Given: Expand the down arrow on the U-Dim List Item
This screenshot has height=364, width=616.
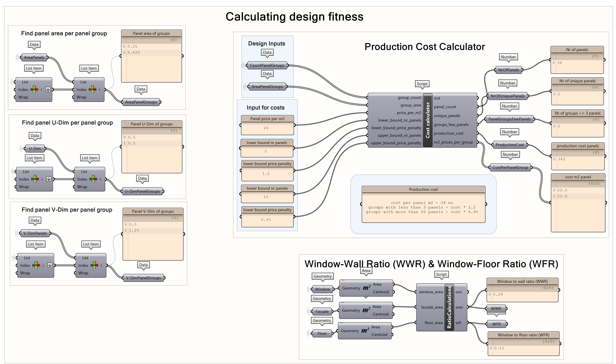Looking at the screenshot, I should (x=49, y=179).
